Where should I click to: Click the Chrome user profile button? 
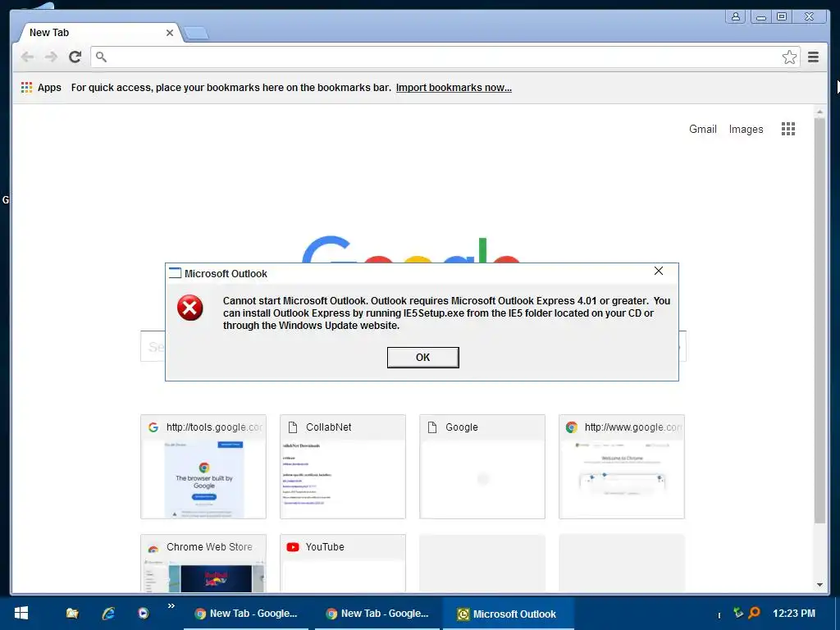[x=736, y=16]
